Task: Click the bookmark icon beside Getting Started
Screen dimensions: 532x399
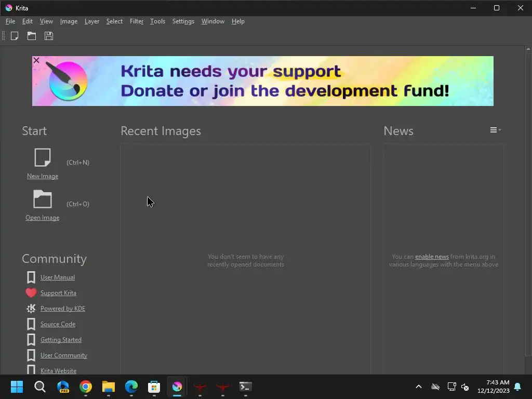Action: (31, 340)
